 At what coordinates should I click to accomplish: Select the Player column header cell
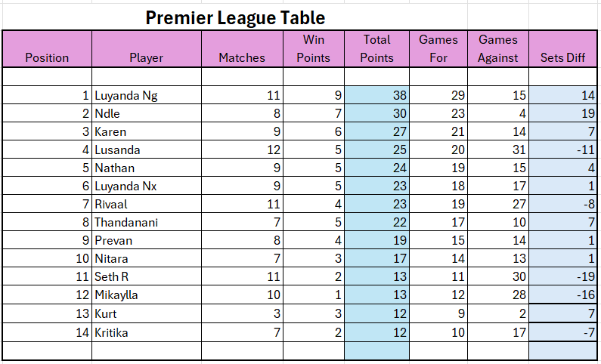click(147, 49)
